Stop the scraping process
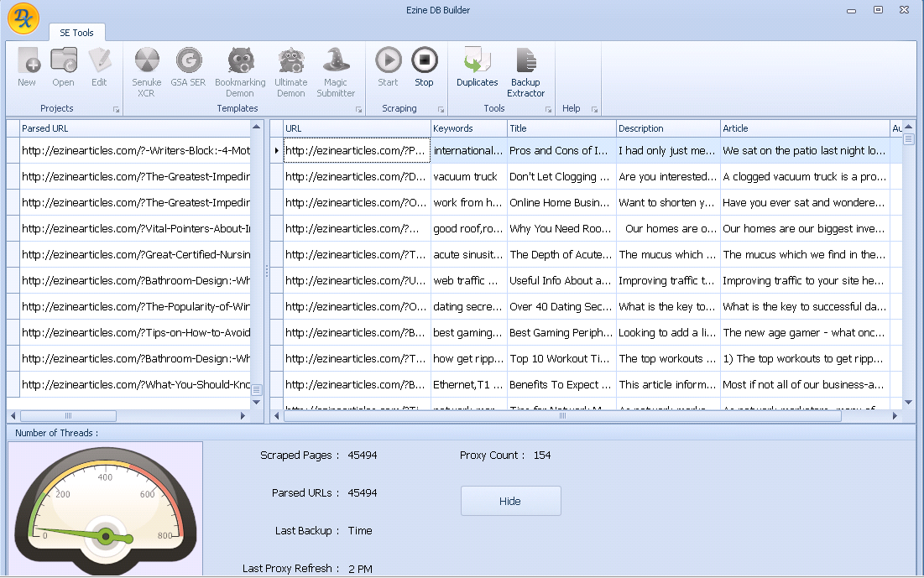The width and height of the screenshot is (924, 578). pyautogui.click(x=425, y=67)
